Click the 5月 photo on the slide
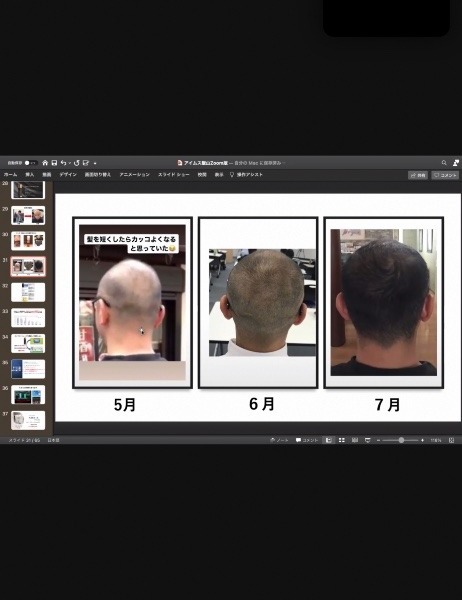Image resolution: width=462 pixels, height=600 pixels. point(132,302)
